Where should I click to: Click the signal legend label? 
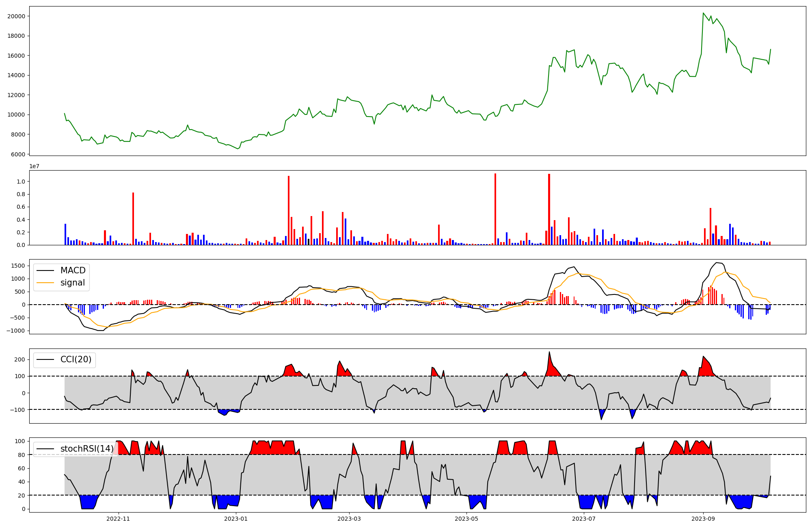click(x=73, y=283)
